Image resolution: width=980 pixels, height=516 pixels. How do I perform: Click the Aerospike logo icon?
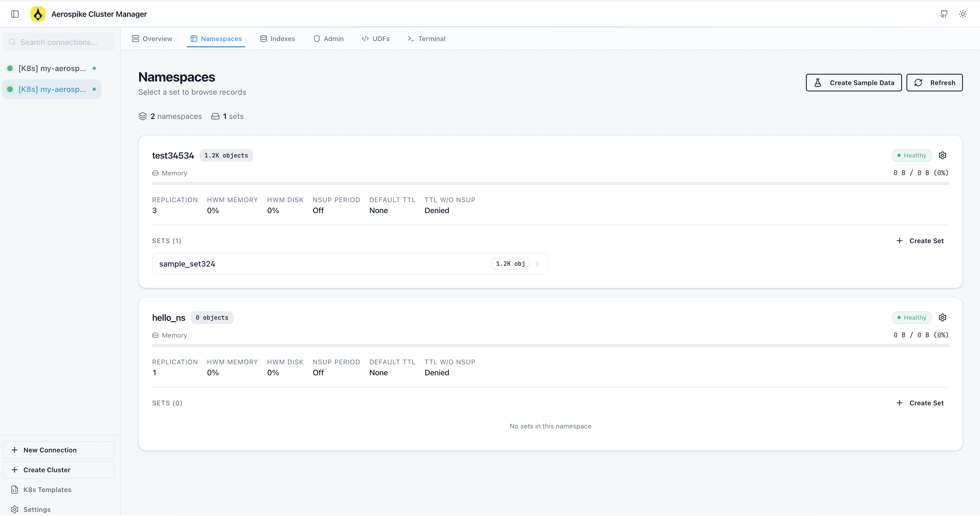click(38, 14)
